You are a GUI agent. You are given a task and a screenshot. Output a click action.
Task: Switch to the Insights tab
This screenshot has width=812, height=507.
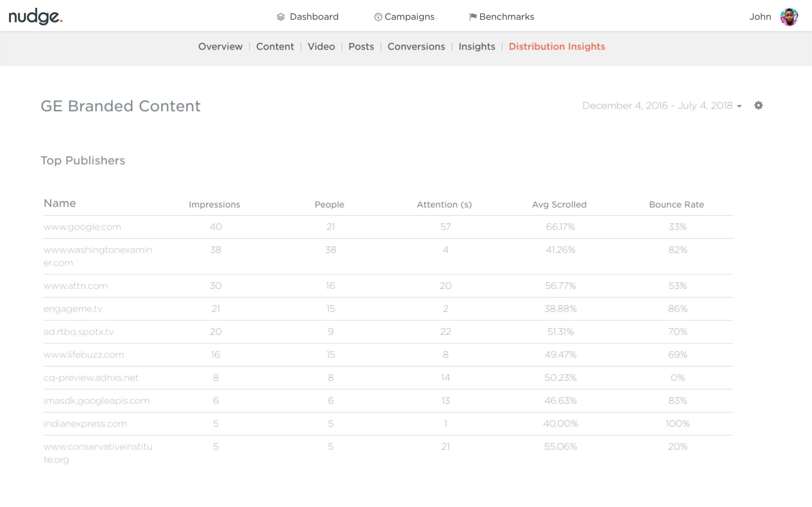pyautogui.click(x=476, y=46)
